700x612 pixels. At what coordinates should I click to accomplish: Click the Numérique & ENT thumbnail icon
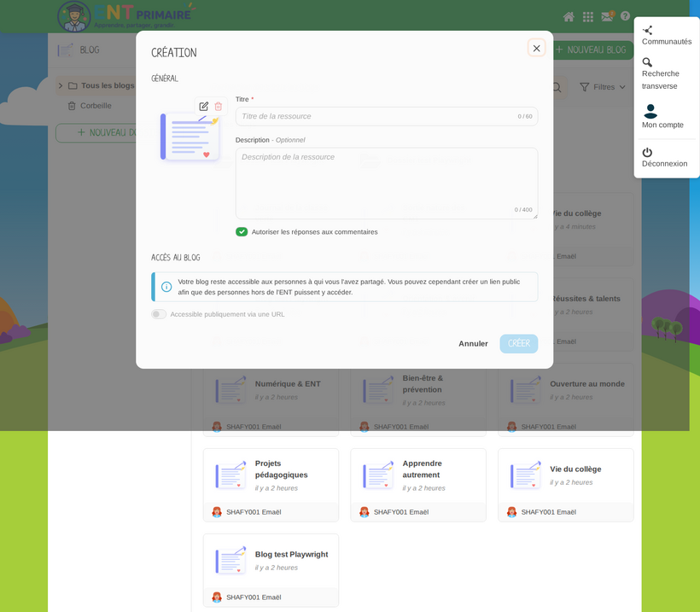(230, 390)
